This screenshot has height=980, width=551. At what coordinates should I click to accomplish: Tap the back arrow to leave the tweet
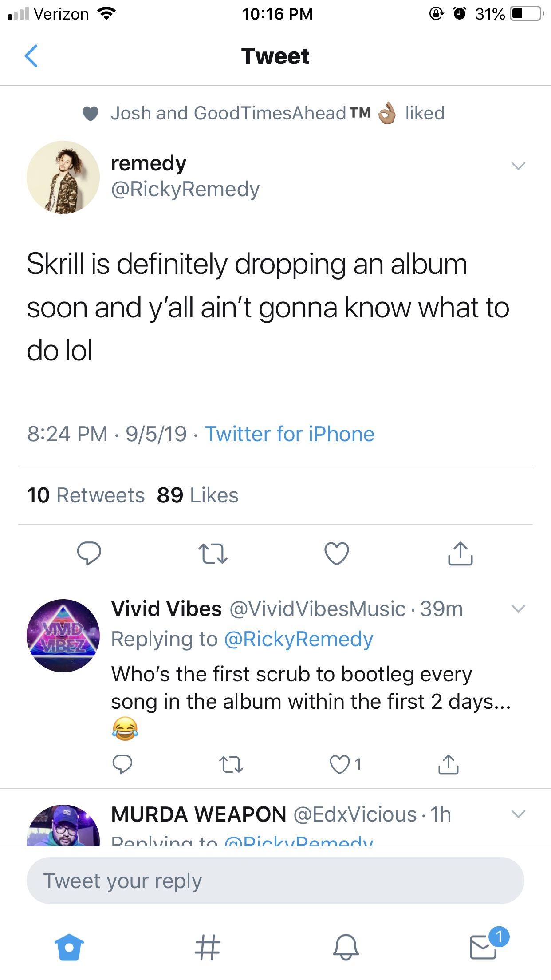[31, 56]
